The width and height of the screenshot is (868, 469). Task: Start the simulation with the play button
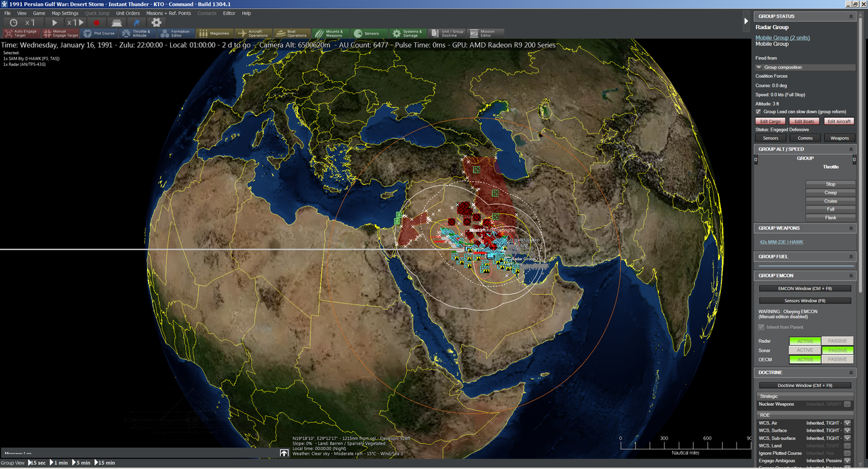pyautogui.click(x=55, y=22)
